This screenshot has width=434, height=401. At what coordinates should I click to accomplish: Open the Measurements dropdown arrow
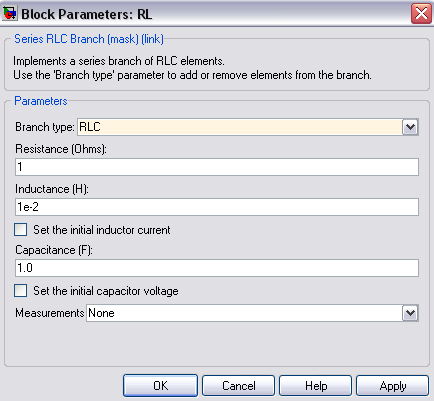[x=410, y=313]
